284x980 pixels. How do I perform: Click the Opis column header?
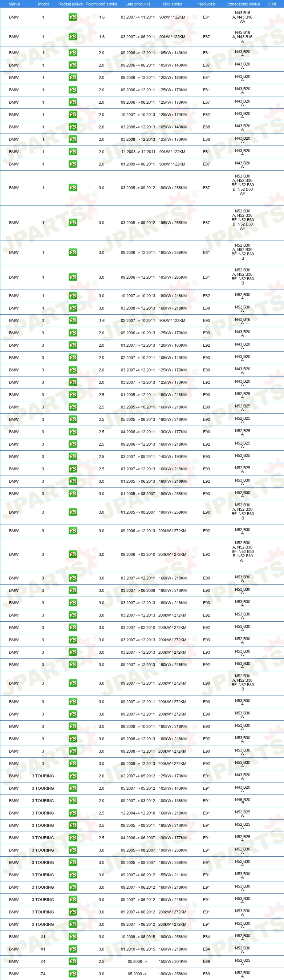pyautogui.click(x=273, y=4)
